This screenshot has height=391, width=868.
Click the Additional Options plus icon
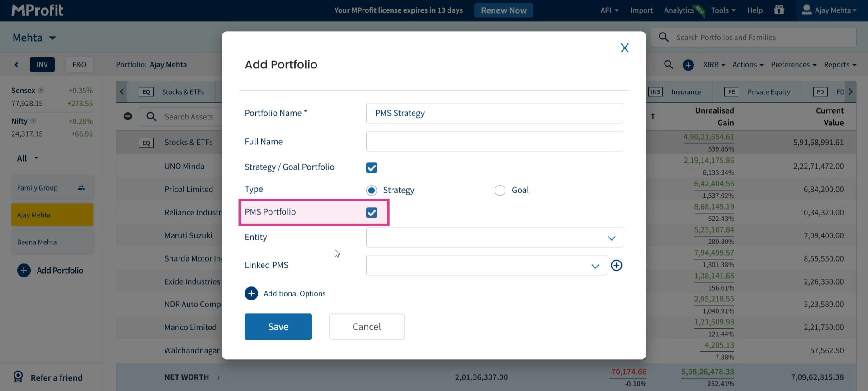pyautogui.click(x=251, y=294)
